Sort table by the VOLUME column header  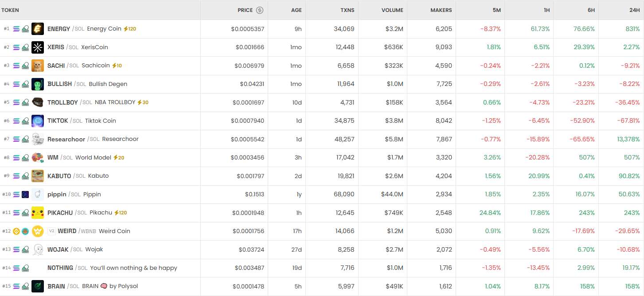392,10
